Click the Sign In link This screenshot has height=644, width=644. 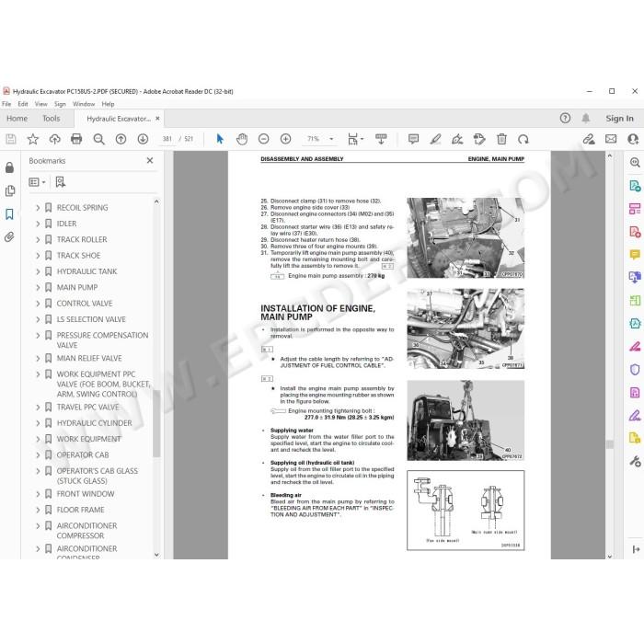pos(619,119)
